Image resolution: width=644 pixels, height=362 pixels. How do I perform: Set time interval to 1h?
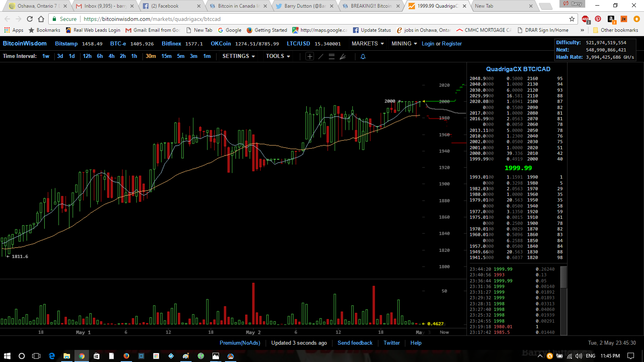tap(134, 56)
